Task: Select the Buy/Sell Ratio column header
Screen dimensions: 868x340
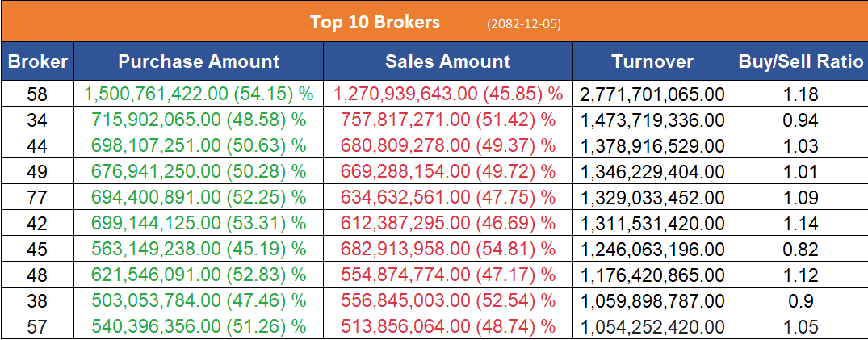Action: pyautogui.click(x=800, y=61)
